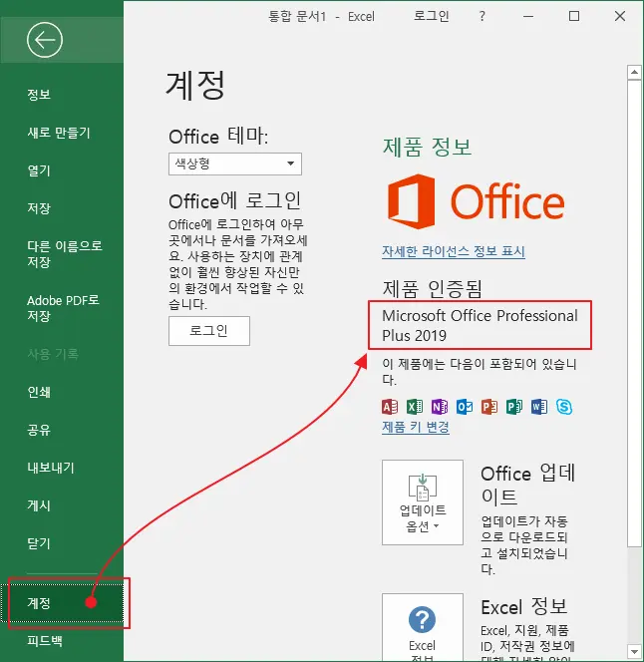
Task: Select 새로 만들기 in the sidebar
Action: coord(59,133)
